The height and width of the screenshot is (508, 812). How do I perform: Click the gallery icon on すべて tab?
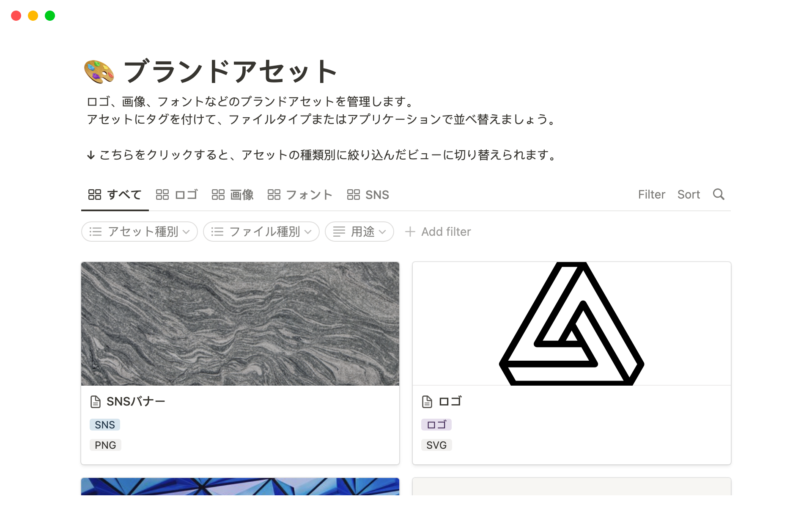95,195
